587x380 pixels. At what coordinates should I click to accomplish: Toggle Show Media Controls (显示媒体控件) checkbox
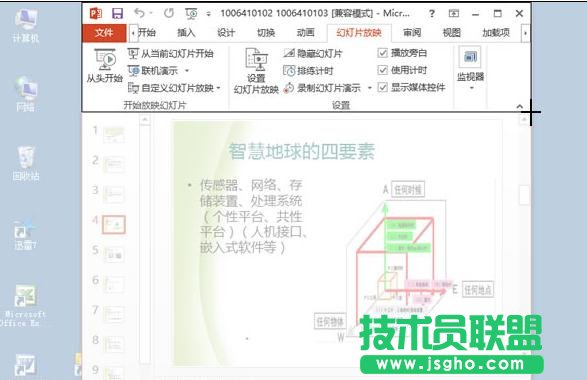point(382,87)
